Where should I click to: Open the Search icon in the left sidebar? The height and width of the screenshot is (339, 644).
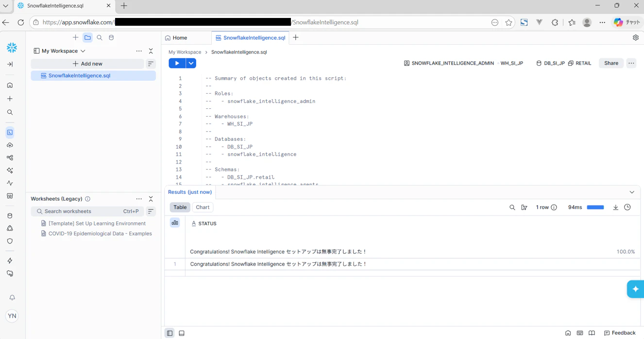coord(10,112)
